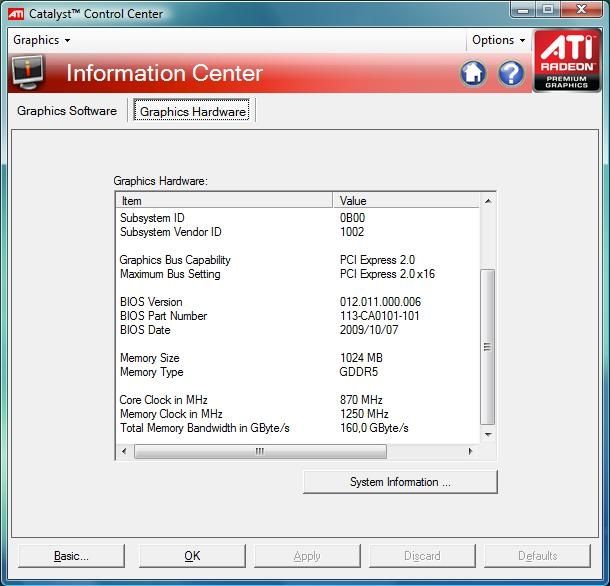Click the Value column header
This screenshot has width=610, height=586.
(x=406, y=201)
